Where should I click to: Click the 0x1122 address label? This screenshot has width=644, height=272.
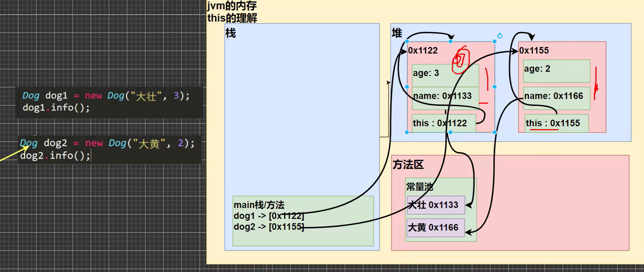tap(423, 51)
